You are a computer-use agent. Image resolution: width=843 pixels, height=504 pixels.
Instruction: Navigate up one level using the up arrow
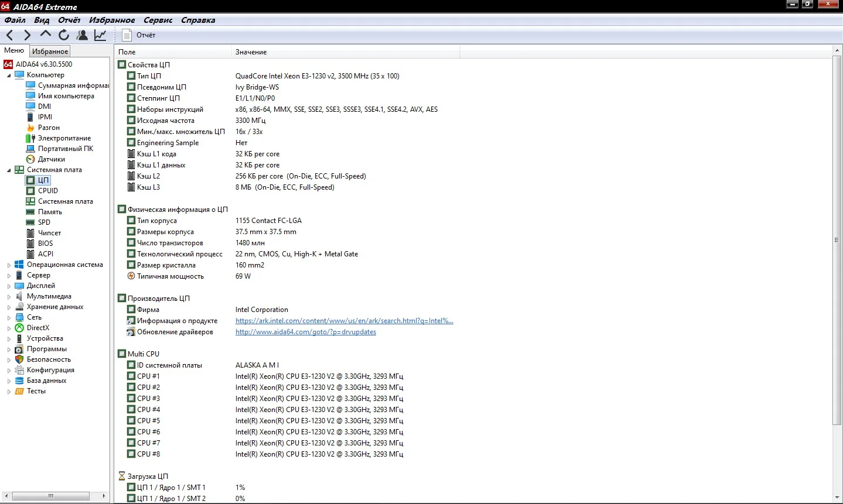click(46, 35)
